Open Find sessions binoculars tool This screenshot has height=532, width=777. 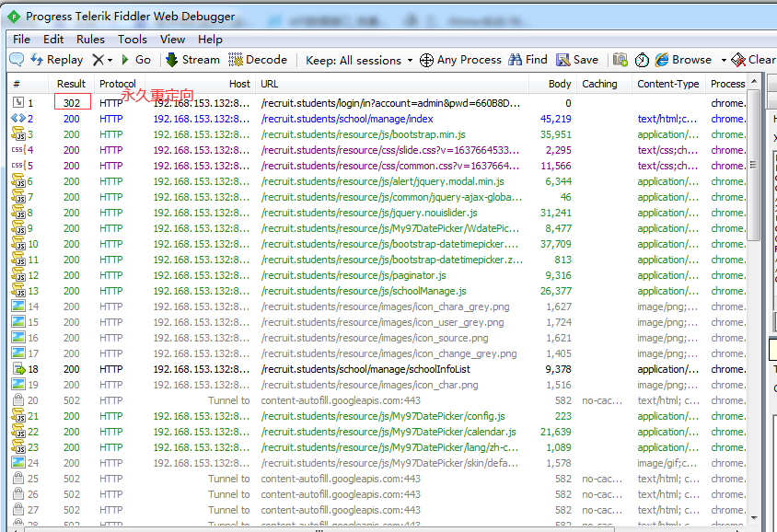click(528, 60)
